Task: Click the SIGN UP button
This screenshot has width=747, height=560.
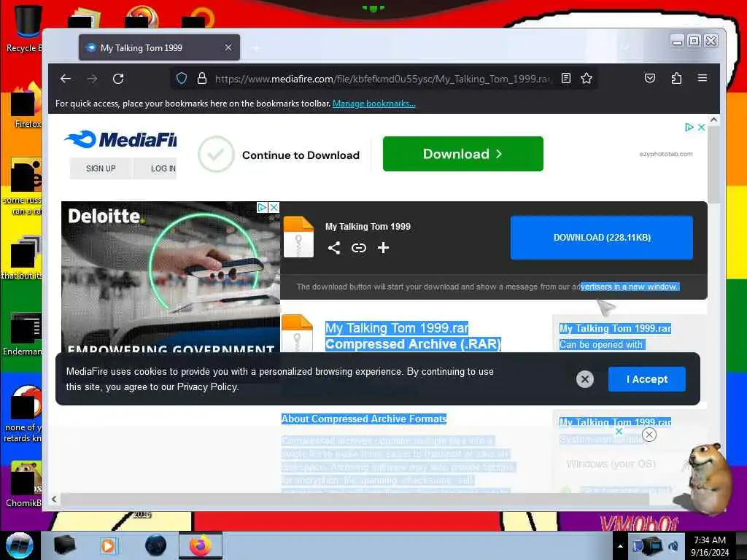Action: click(x=101, y=168)
